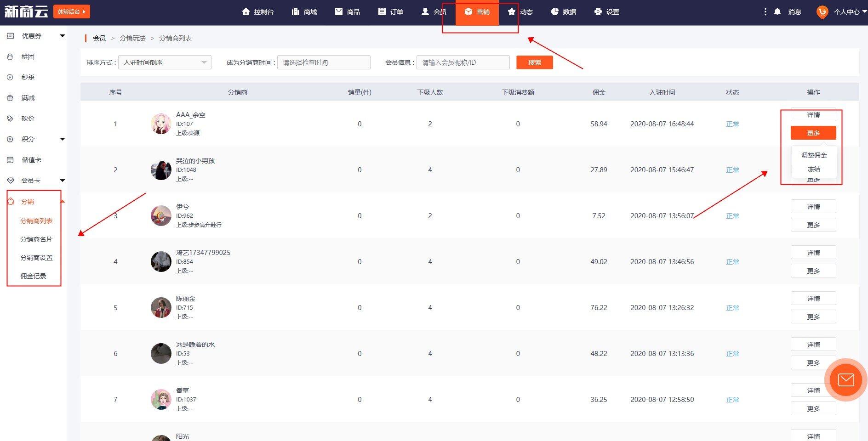Click the orange 搜索 button
The height and width of the screenshot is (441, 868).
534,62
